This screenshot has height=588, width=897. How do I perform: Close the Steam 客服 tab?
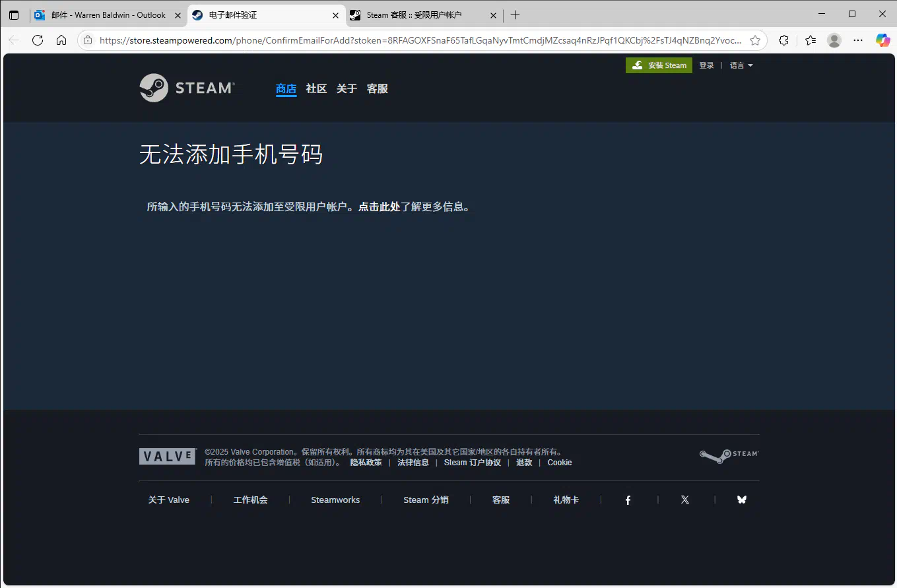(x=493, y=15)
